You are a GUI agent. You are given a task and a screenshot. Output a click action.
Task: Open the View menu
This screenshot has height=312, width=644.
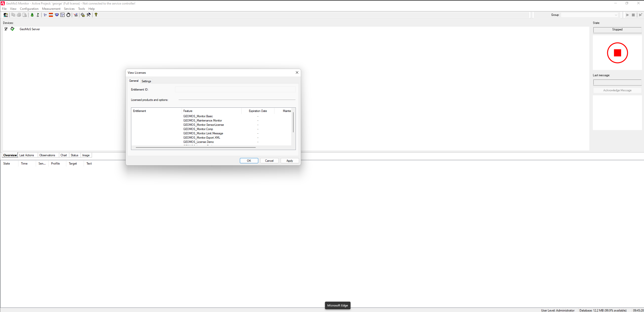click(x=13, y=9)
